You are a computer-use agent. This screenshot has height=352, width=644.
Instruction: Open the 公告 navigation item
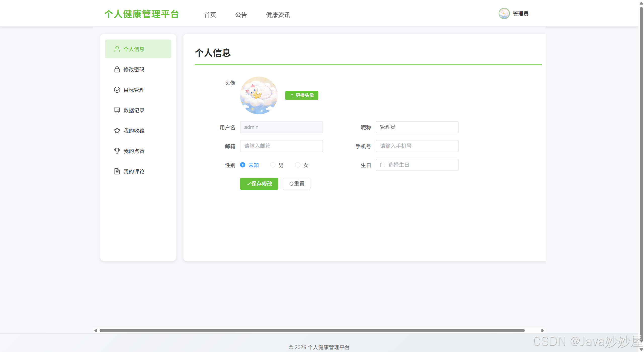click(x=241, y=15)
